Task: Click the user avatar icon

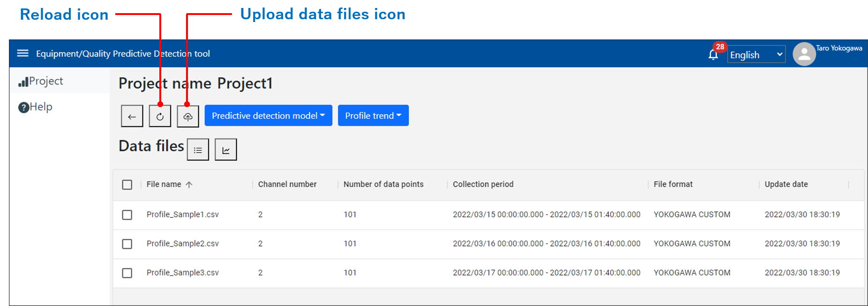Action: click(x=804, y=54)
